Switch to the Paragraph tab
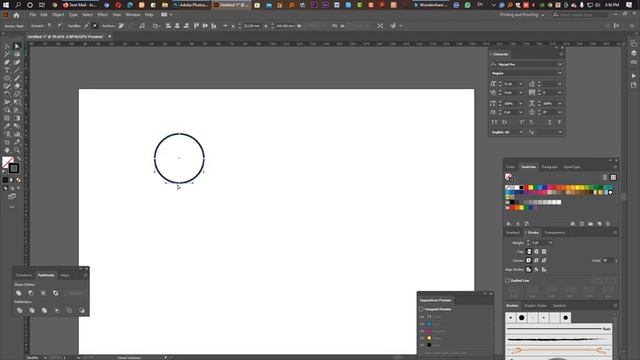Viewport: 640px width, 360px height. (549, 167)
